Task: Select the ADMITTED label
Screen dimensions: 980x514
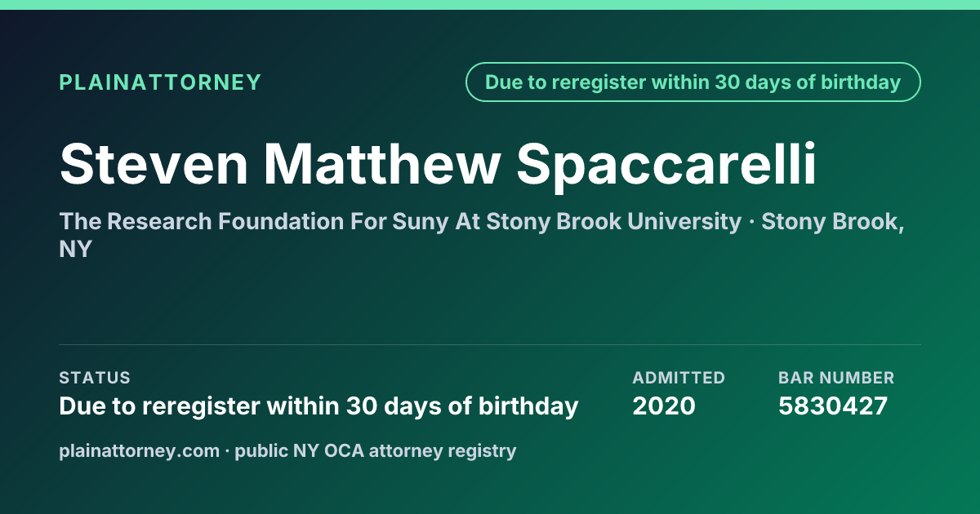Action: click(679, 378)
